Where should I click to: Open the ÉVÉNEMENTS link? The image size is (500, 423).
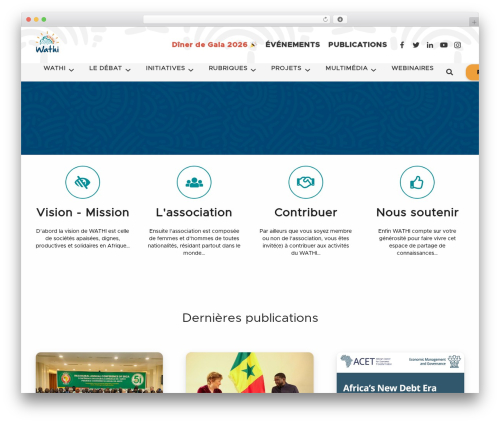pyautogui.click(x=293, y=44)
